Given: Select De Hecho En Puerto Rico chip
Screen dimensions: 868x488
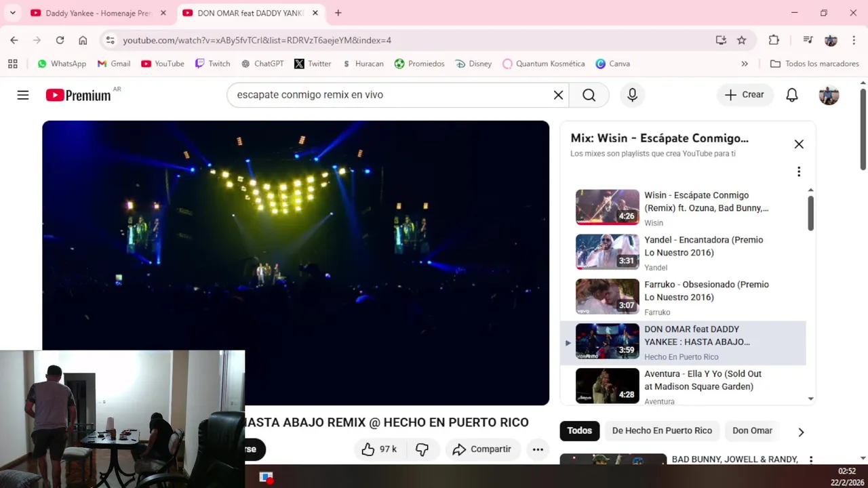Looking at the screenshot, I should pyautogui.click(x=662, y=430).
